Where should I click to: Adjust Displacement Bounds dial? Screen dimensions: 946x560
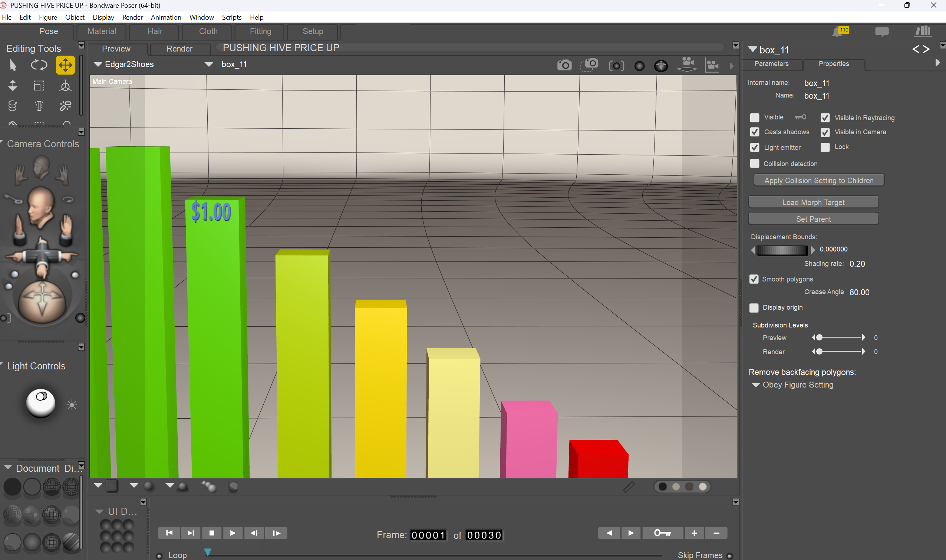coord(782,250)
